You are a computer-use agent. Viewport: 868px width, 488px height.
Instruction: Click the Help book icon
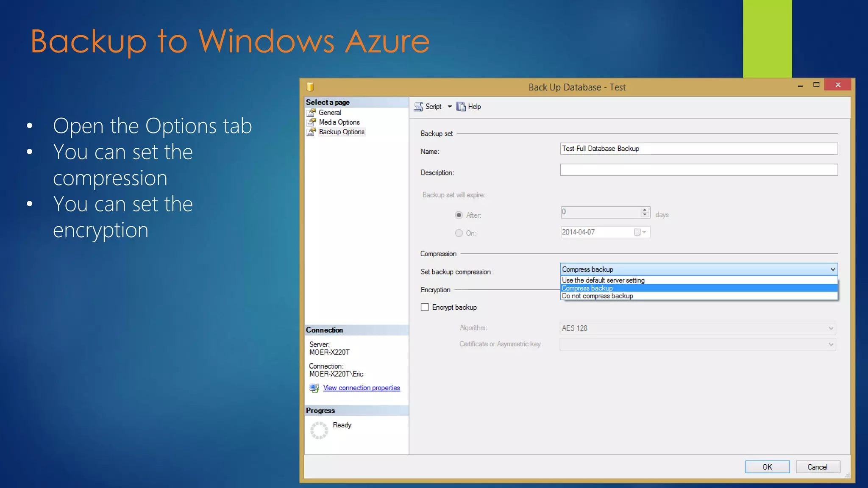point(461,107)
